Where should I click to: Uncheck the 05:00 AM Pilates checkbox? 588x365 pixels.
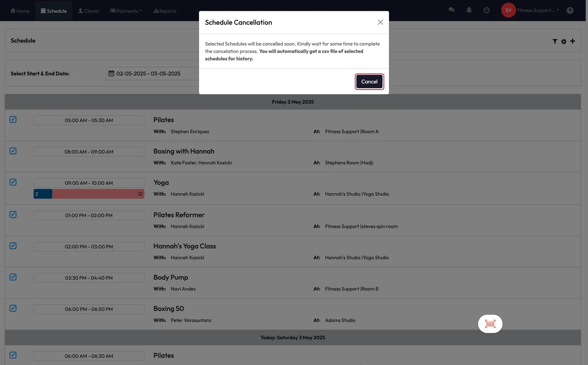click(13, 119)
